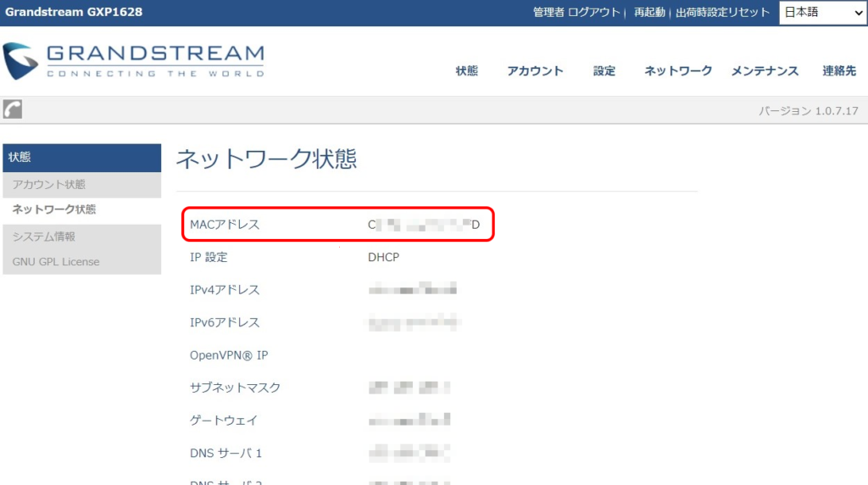Click the 再起動 reboot link
868x485 pixels.
click(649, 13)
